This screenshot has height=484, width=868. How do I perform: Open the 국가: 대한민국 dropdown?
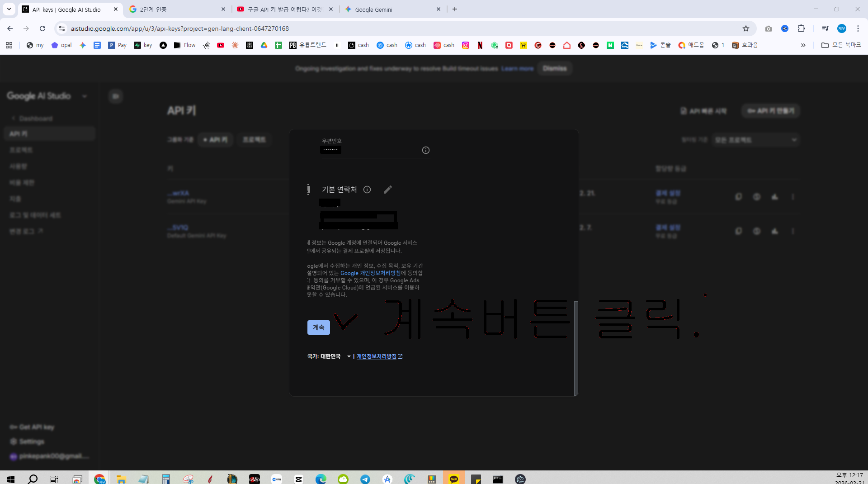[x=329, y=356]
